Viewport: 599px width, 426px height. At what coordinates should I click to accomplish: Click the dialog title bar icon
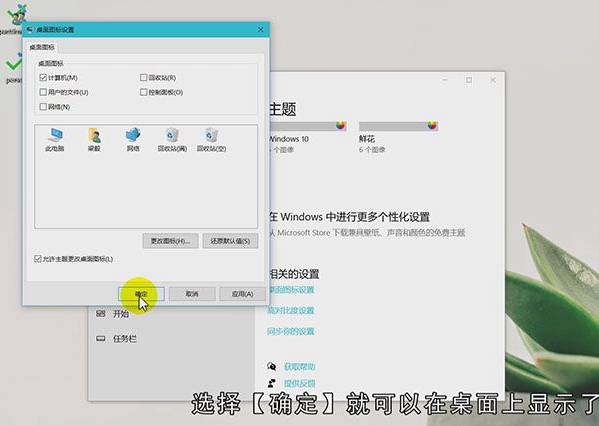[30, 29]
